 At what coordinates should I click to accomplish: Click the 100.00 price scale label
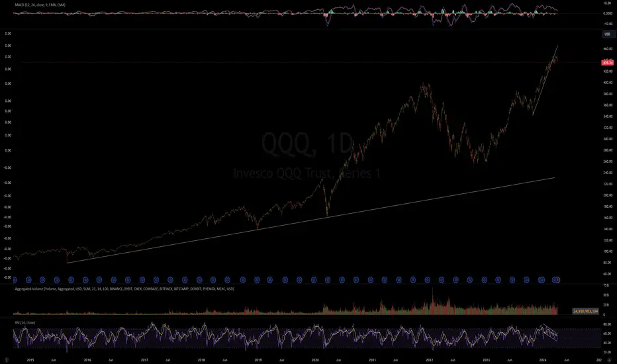(608, 251)
